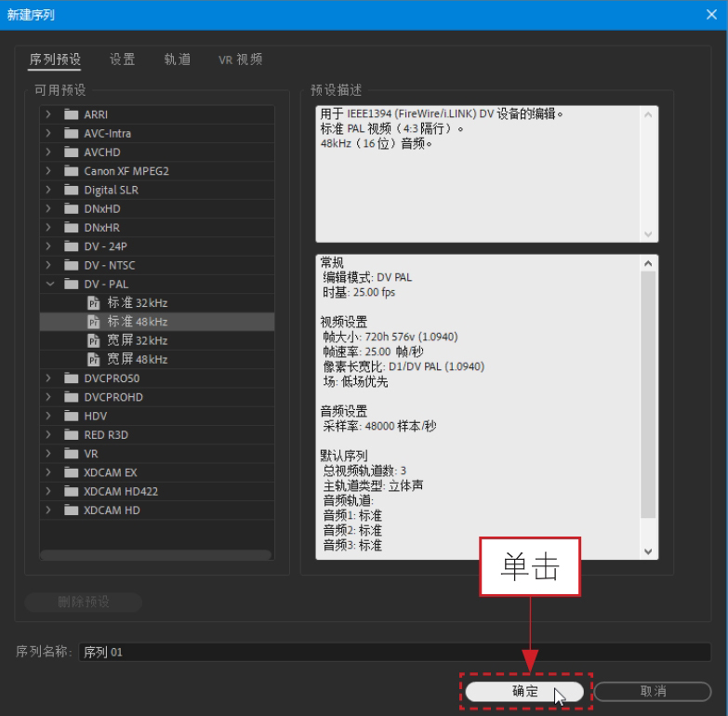The width and height of the screenshot is (728, 716).
Task: Click the Digital SLR folder icon
Action: pos(71,190)
